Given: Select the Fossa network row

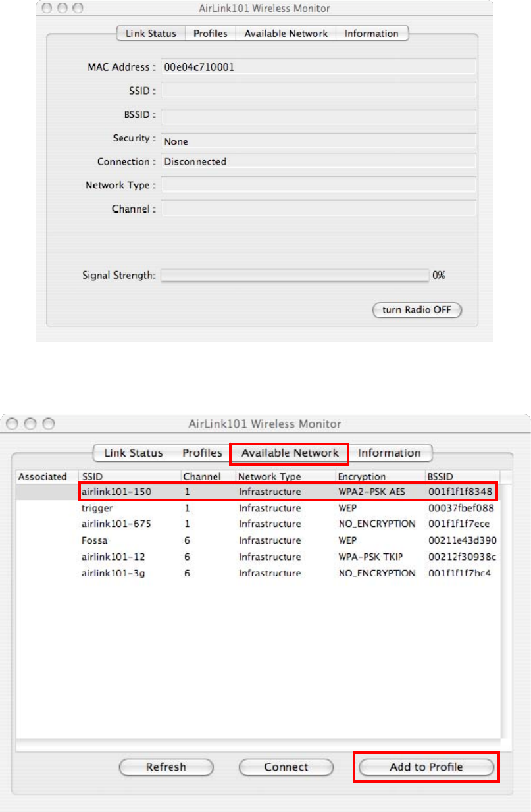Looking at the screenshot, I should click(258, 540).
